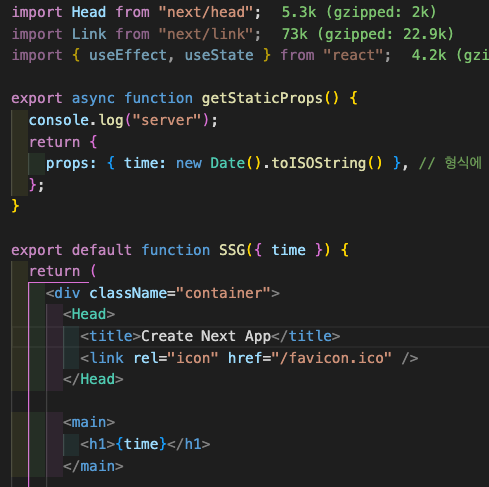
Task: Click the Date constructor name
Action: (228, 163)
